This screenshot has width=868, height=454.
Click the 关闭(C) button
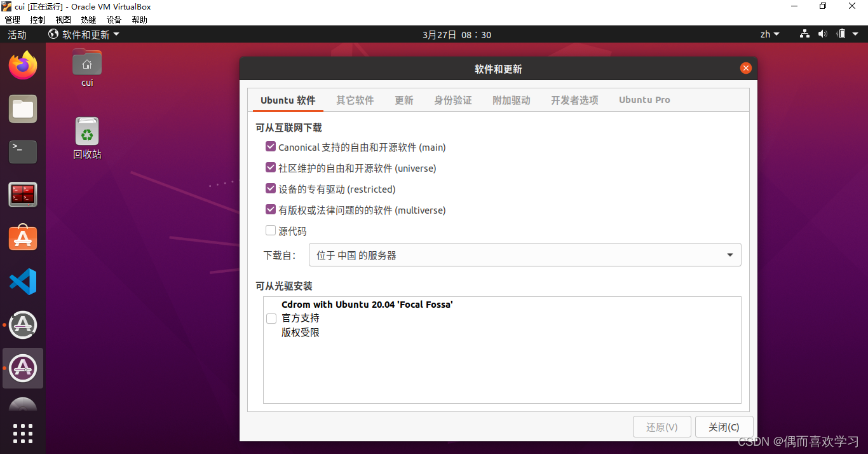pos(724,427)
